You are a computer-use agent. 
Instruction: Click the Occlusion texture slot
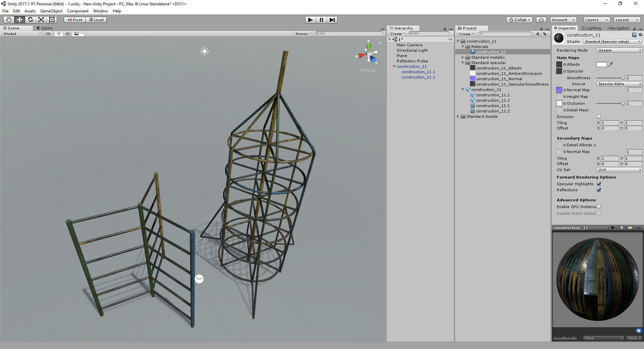(x=559, y=103)
